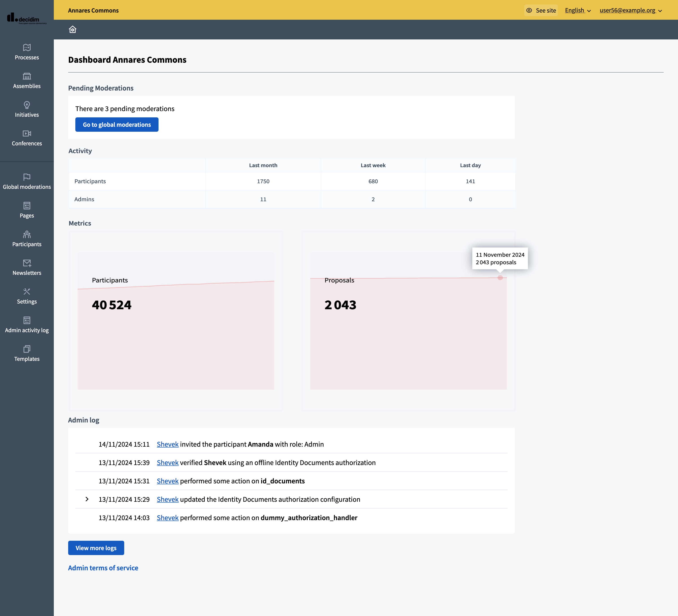Select the 11 November proposals data point
This screenshot has height=616, width=678.
pyautogui.click(x=500, y=278)
